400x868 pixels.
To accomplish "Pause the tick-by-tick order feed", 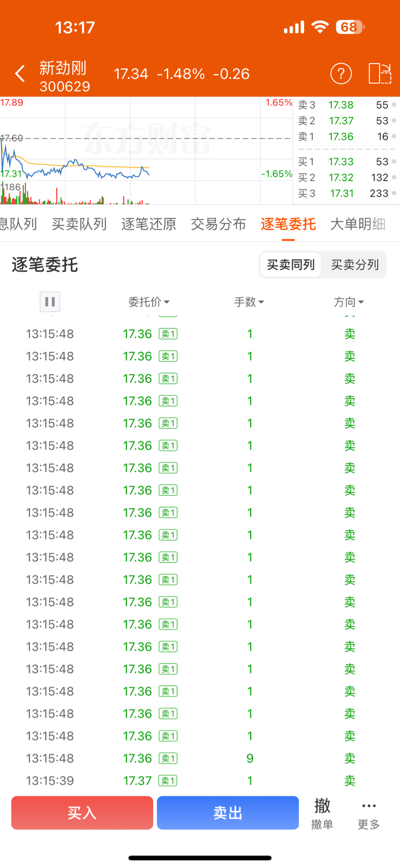I will pos(50,302).
